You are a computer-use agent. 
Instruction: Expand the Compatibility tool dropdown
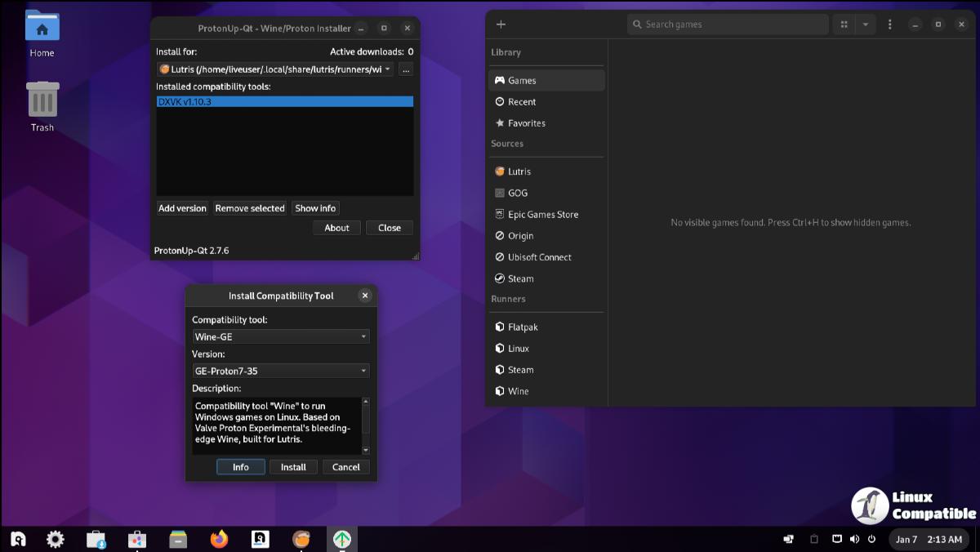[x=280, y=336]
